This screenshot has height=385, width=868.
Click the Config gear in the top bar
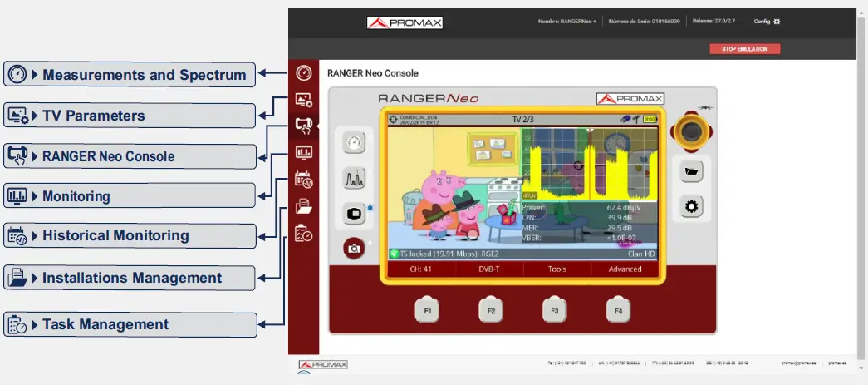[777, 22]
